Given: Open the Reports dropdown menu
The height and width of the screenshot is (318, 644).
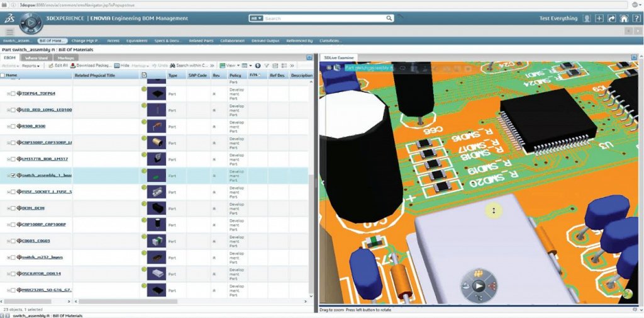Looking at the screenshot, I should [30, 65].
